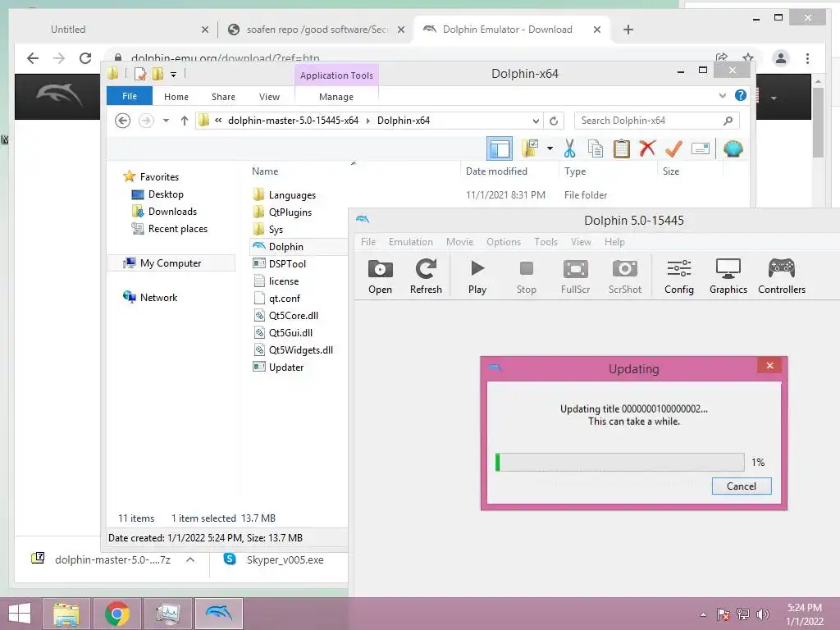Click Skyper_v005.exe in Chrome downloads bar

coord(285,559)
